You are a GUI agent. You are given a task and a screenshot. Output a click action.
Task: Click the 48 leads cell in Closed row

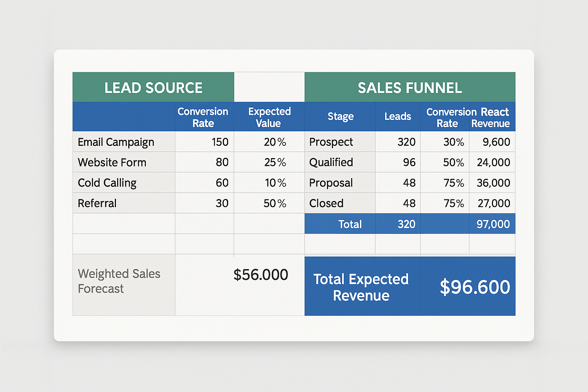398,203
